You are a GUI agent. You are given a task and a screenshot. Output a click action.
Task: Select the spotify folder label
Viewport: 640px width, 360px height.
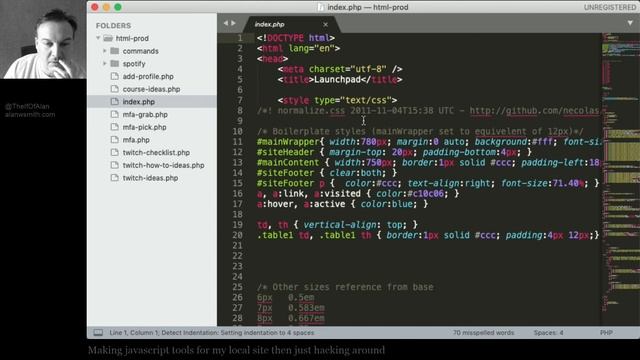(x=134, y=64)
